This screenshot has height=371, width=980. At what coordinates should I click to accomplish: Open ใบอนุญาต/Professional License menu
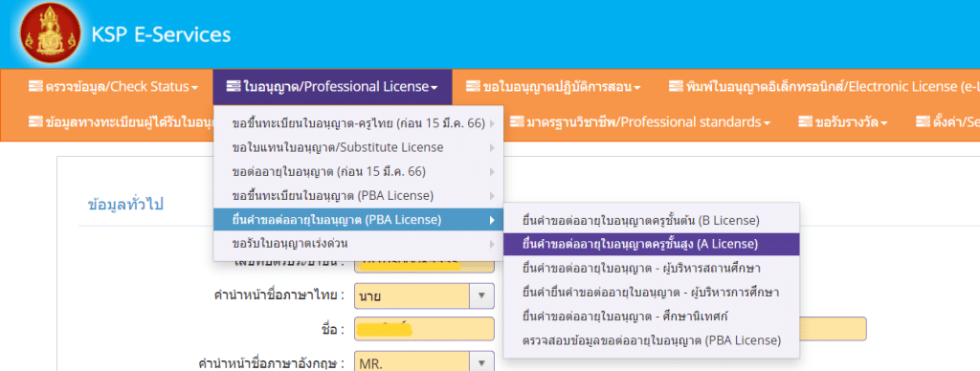pyautogui.click(x=332, y=86)
